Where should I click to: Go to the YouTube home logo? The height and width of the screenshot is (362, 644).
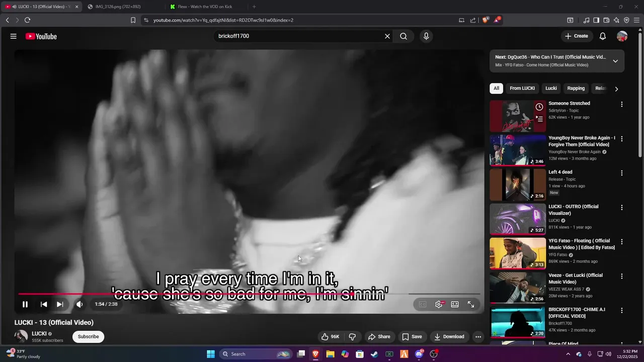click(x=41, y=36)
